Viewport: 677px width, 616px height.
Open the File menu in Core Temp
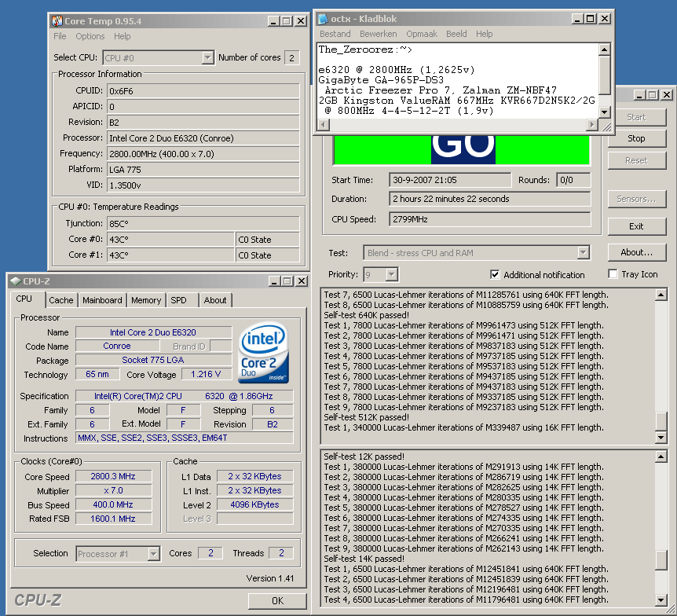click(x=60, y=36)
